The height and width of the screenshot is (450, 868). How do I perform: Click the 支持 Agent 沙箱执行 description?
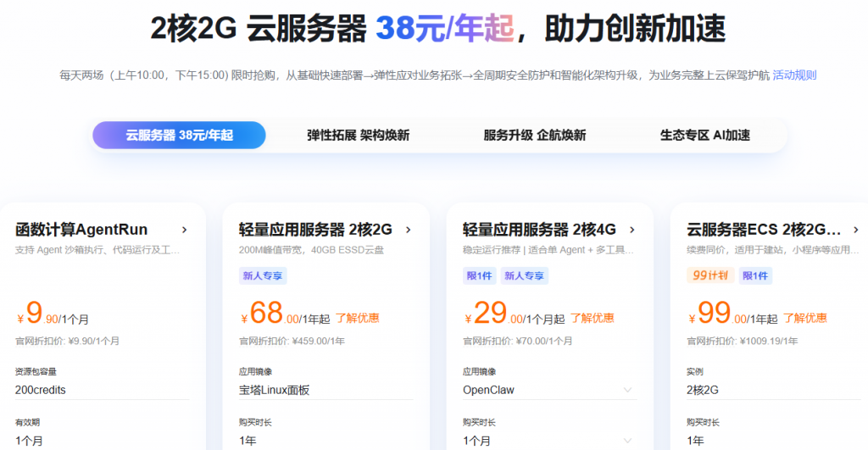point(97,250)
